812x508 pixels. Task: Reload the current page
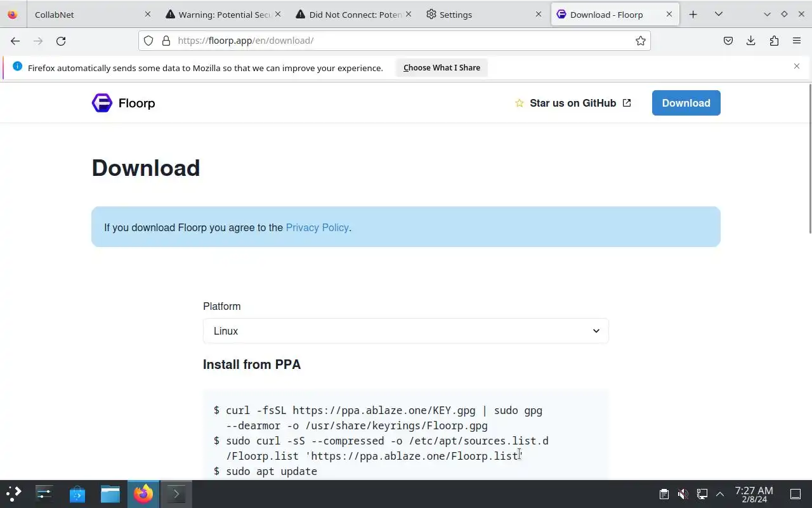[x=61, y=41]
